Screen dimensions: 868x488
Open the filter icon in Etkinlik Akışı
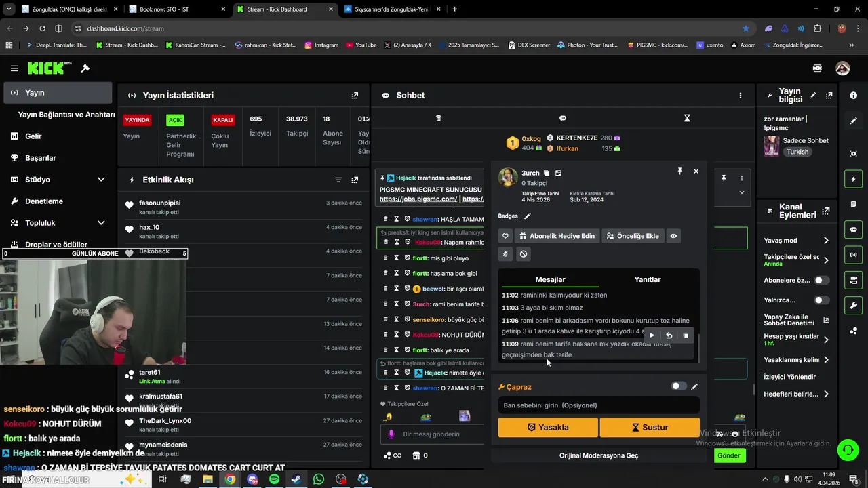pos(338,180)
